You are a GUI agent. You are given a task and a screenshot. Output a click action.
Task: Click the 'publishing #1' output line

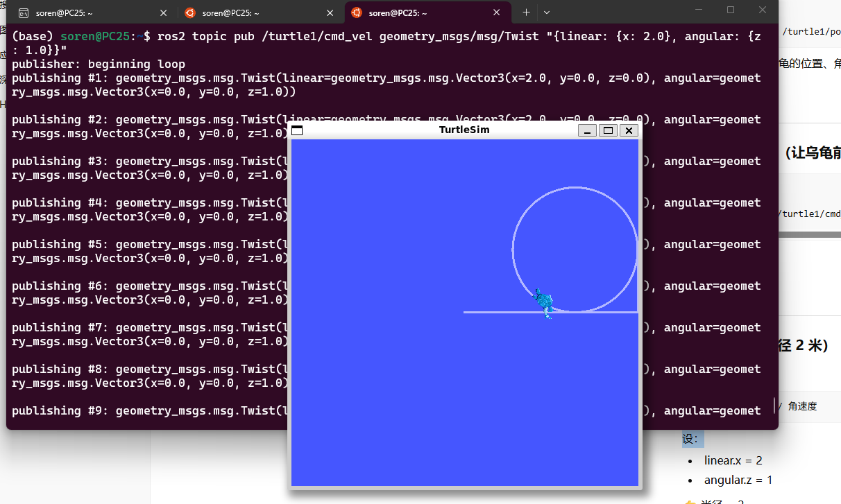point(386,85)
